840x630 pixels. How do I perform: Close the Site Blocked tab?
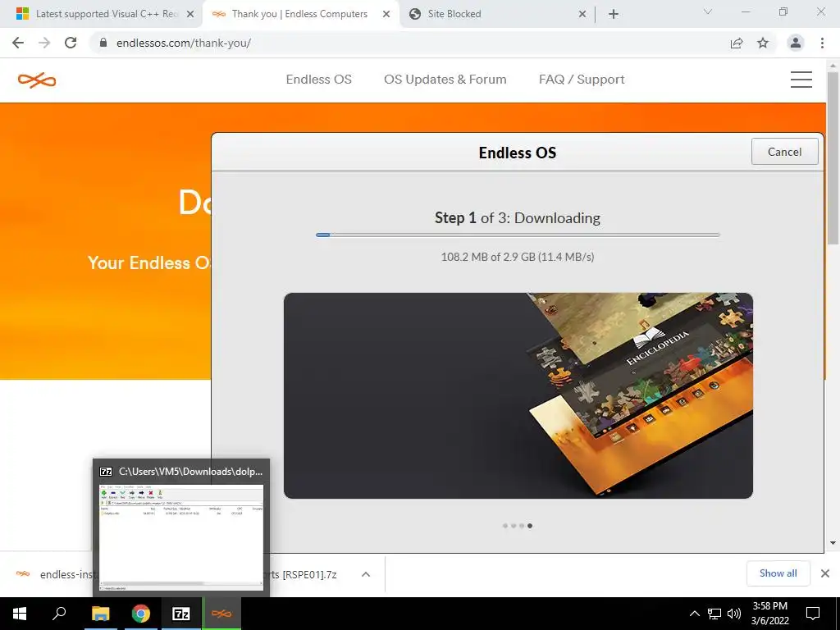[582, 15]
